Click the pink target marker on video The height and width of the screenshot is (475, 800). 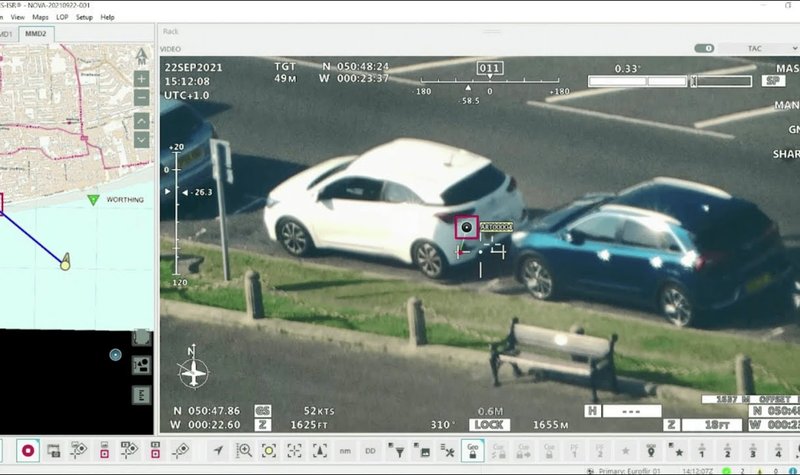click(466, 227)
